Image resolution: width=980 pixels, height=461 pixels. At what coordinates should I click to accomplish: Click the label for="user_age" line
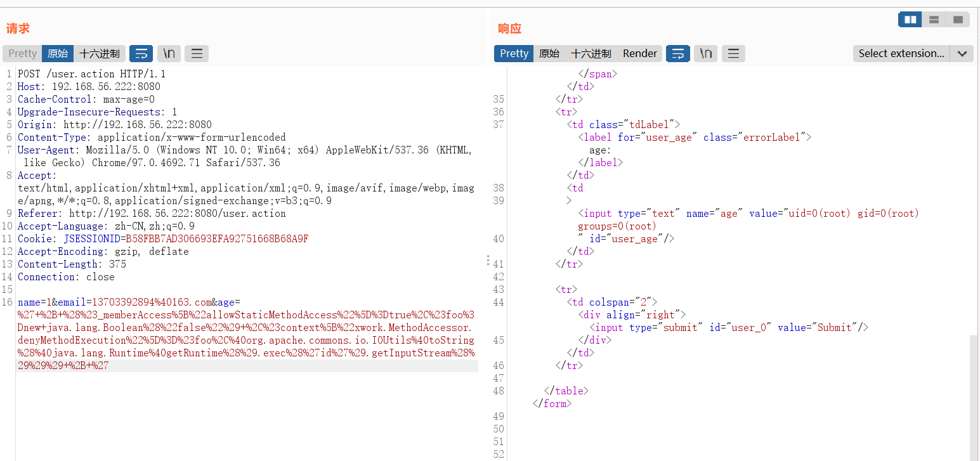(x=695, y=138)
